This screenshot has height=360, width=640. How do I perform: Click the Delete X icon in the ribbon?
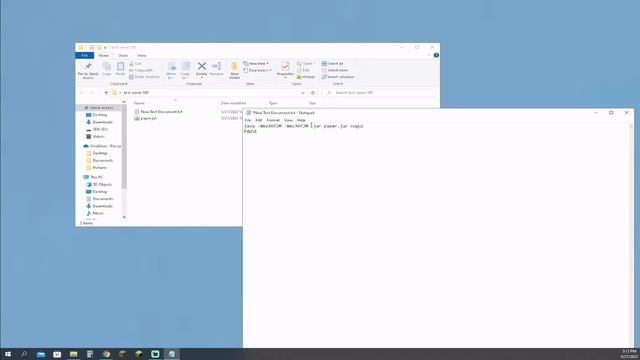(202, 66)
